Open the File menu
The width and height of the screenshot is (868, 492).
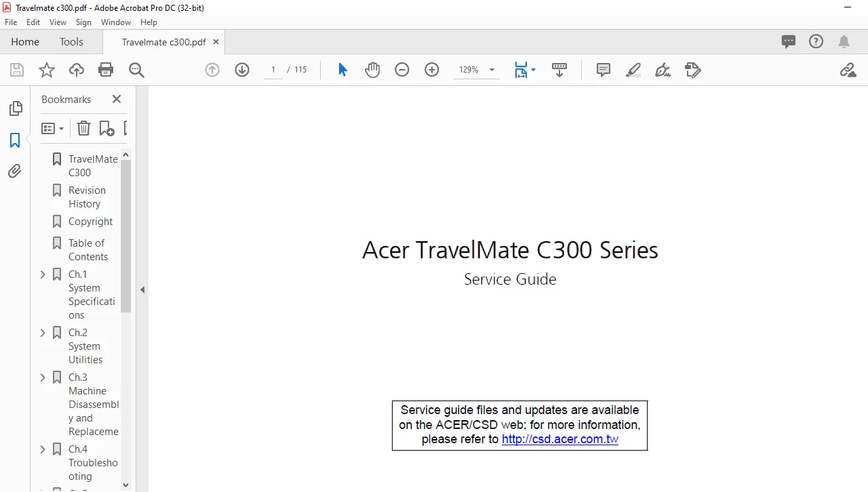point(11,22)
